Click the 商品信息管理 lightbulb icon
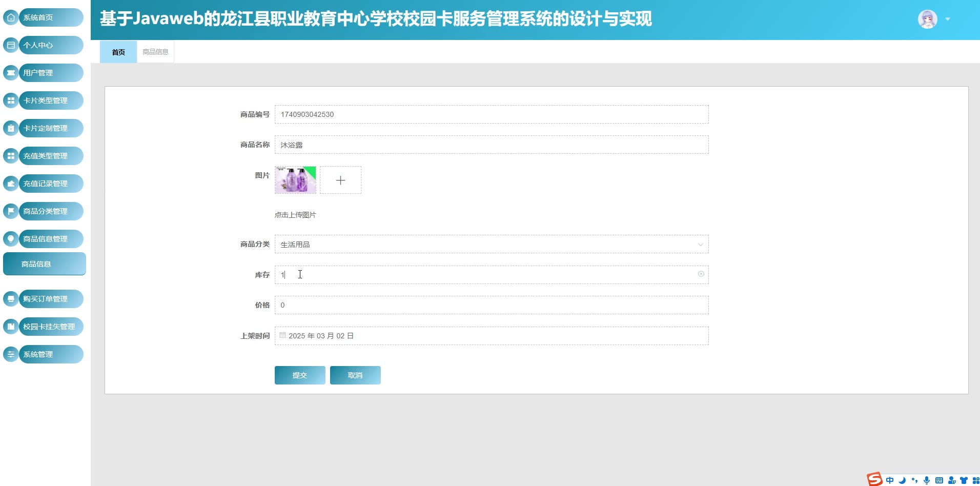 click(11, 239)
